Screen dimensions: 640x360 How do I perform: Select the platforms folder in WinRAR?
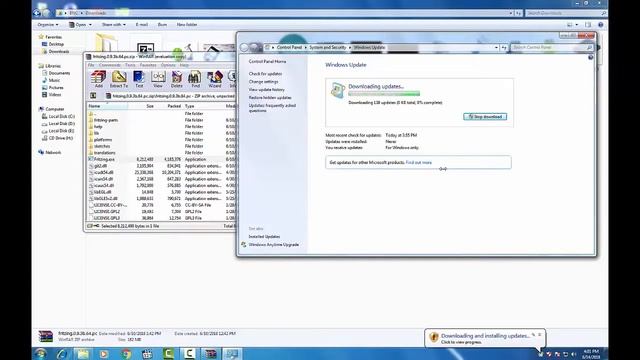point(102,140)
